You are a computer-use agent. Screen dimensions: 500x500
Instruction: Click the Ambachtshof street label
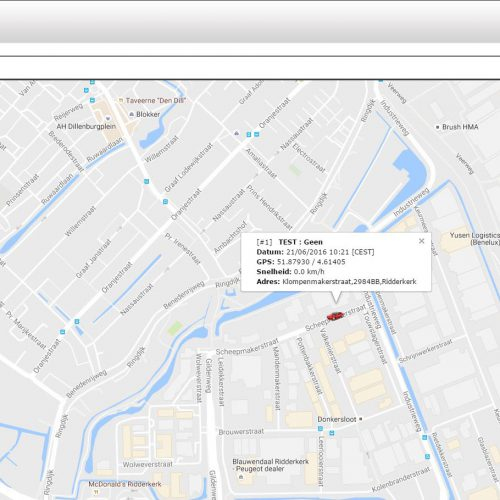230,237
